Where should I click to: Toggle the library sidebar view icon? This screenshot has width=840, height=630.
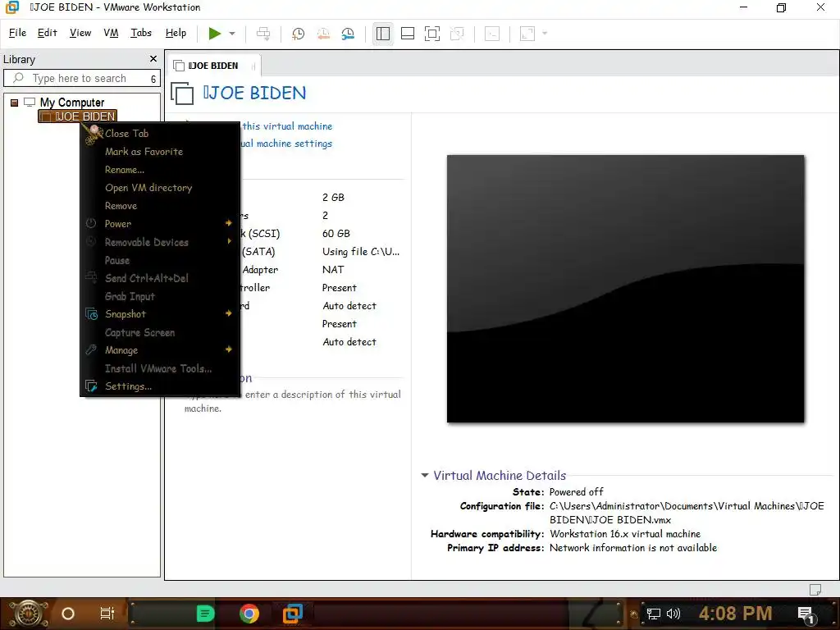point(383,34)
